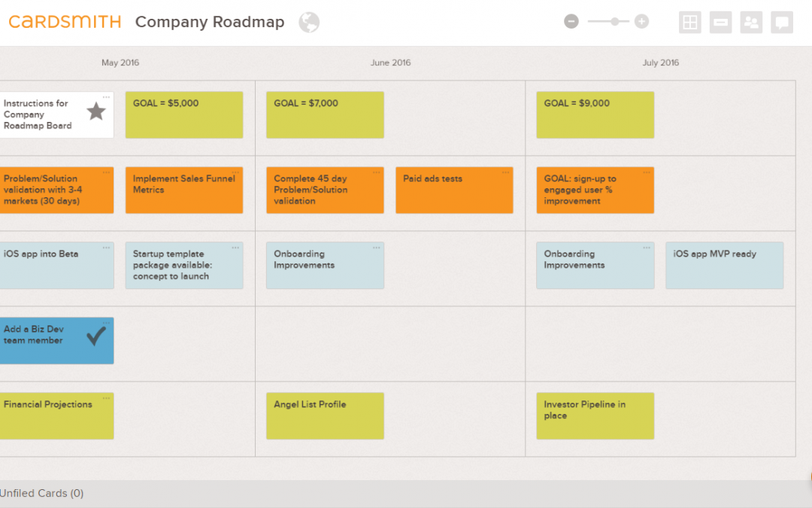Viewport: 812px width, 508px height.
Task: Open menu dots on Startup template package card
Action: coord(235,248)
